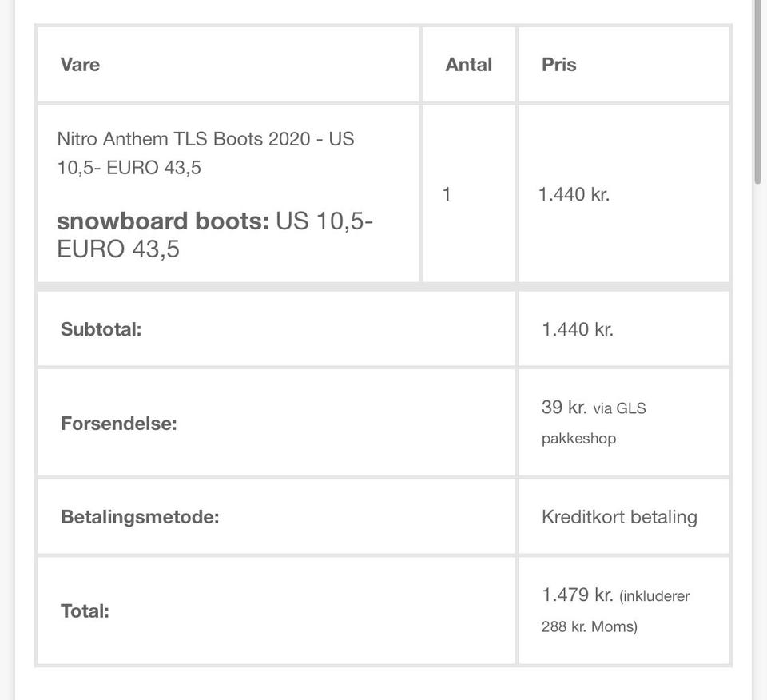767x700 pixels.
Task: Click the bold snowboard boots label
Action: 163,221
